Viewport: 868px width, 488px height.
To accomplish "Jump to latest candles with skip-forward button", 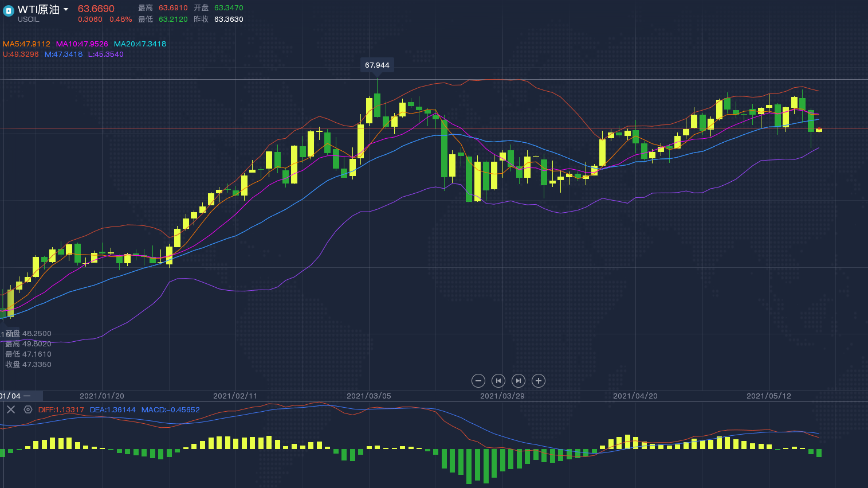I will (x=518, y=381).
